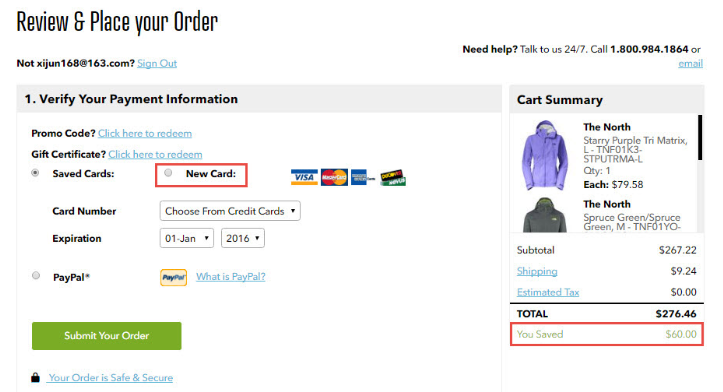Choose the PayPal payment radio button
The height and width of the screenshot is (392, 723).
[x=36, y=276]
